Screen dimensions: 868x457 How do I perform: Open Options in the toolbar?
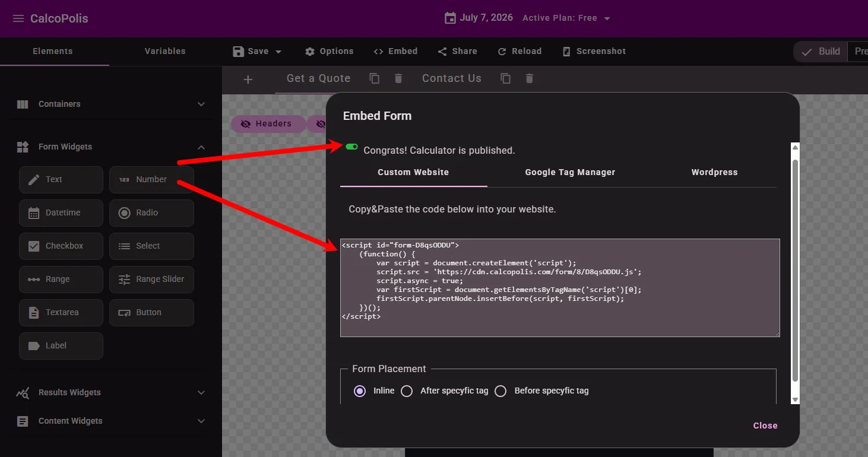coord(329,51)
